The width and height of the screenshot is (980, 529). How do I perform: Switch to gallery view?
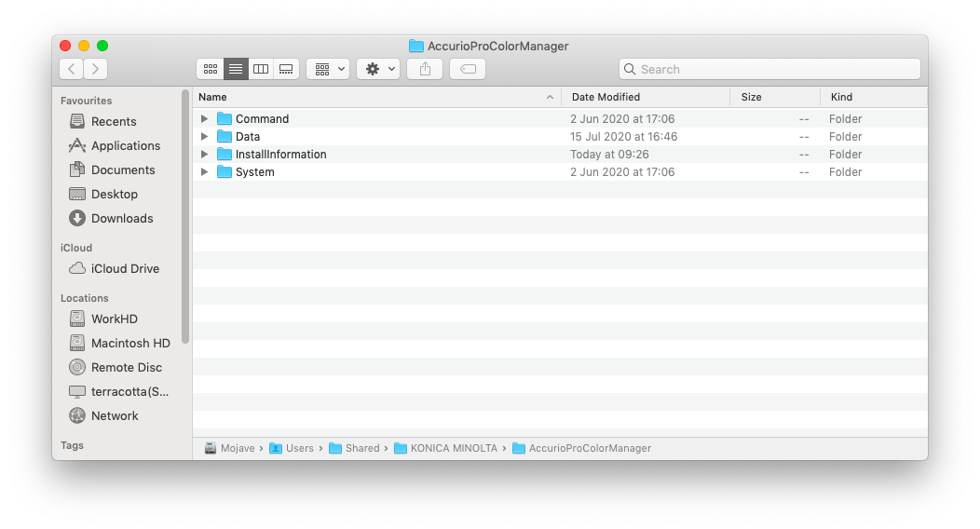tap(286, 69)
